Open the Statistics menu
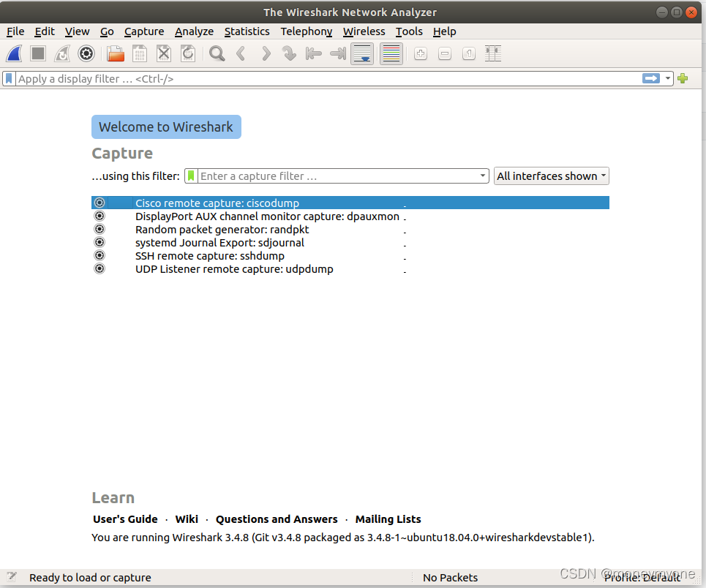 (247, 31)
